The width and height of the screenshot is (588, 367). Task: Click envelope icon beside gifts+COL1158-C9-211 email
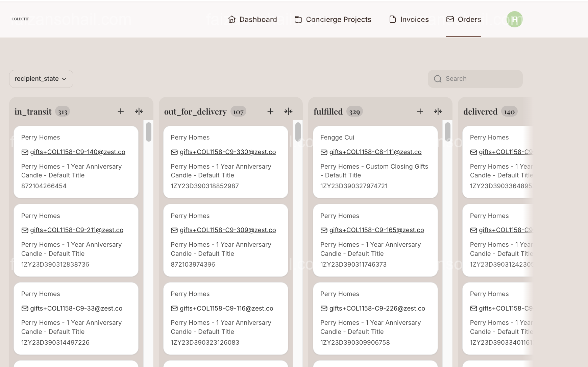25,230
